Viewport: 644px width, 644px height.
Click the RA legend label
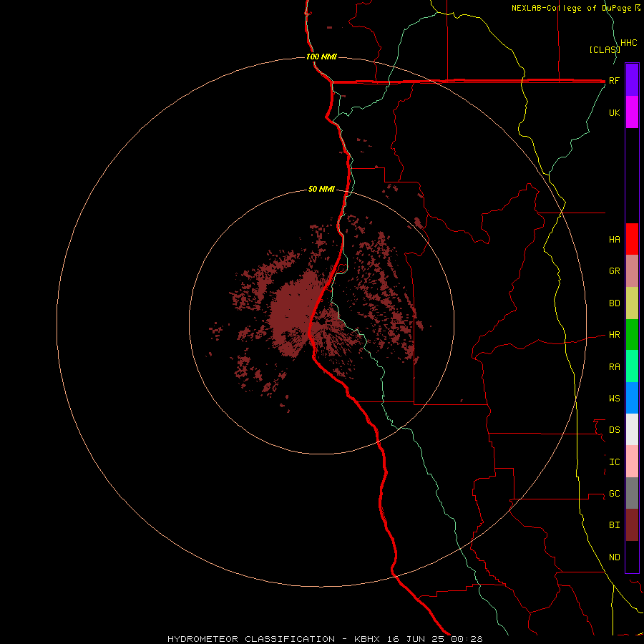614,367
